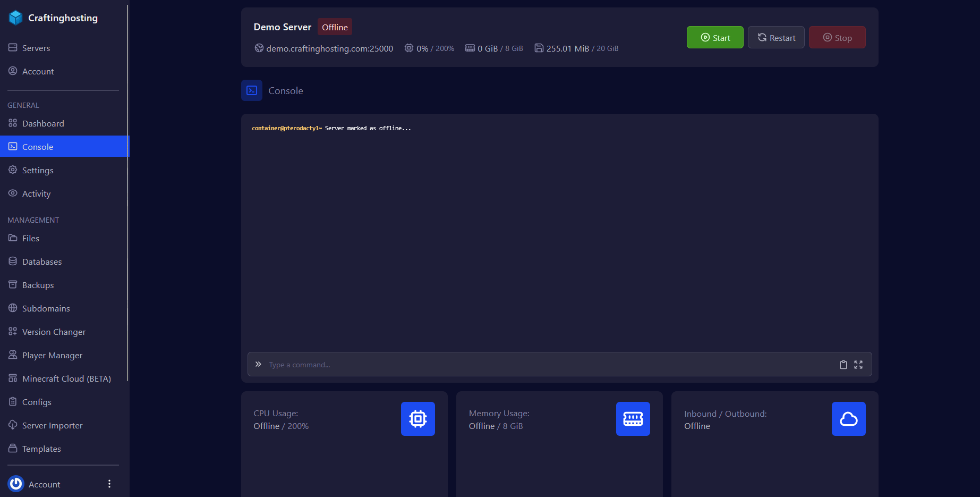
Task: Click the Memory Usage card icon
Action: pyautogui.click(x=633, y=419)
